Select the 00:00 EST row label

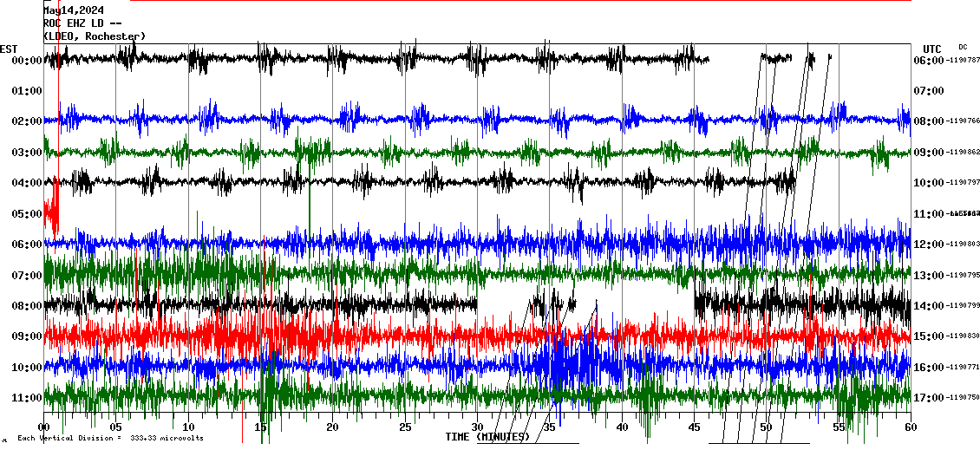pos(27,61)
